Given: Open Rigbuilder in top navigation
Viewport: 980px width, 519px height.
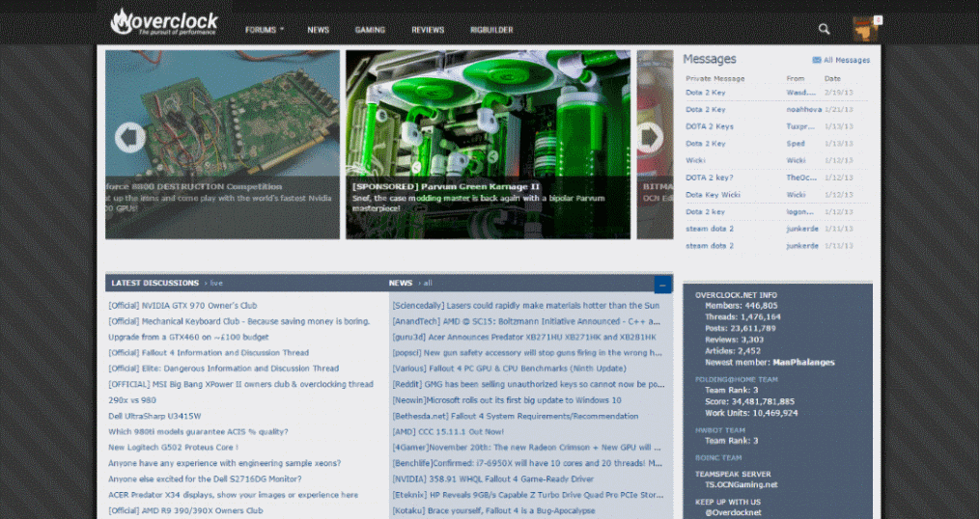Looking at the screenshot, I should (491, 30).
